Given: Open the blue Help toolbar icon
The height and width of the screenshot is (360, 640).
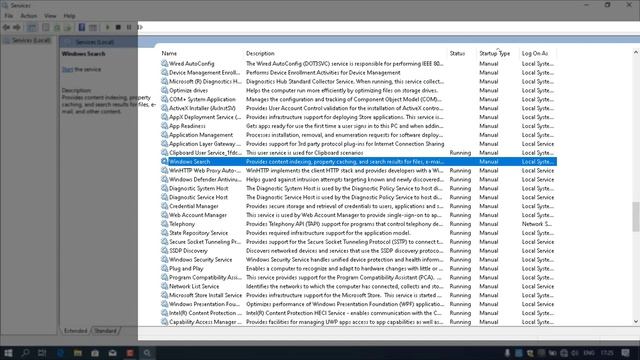Looking at the screenshot, I should coord(82,27).
